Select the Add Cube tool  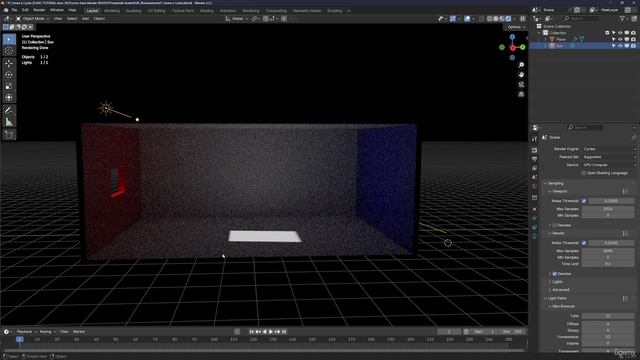coord(9,134)
